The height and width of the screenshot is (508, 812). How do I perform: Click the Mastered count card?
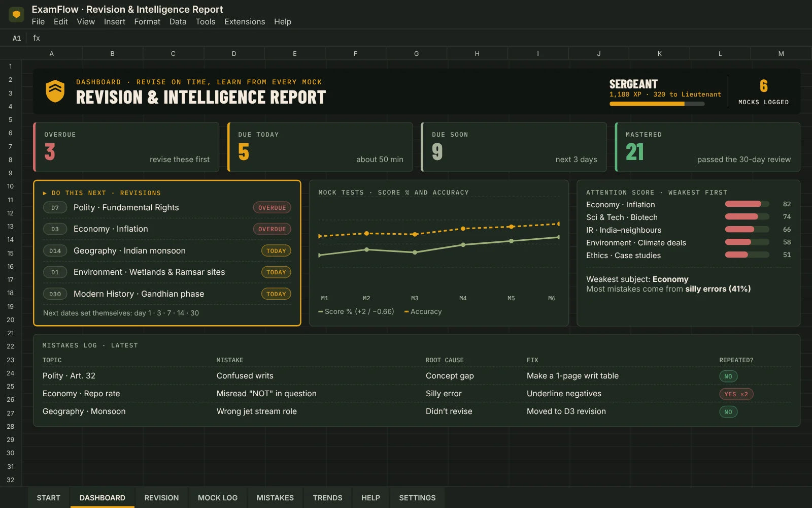click(x=708, y=147)
